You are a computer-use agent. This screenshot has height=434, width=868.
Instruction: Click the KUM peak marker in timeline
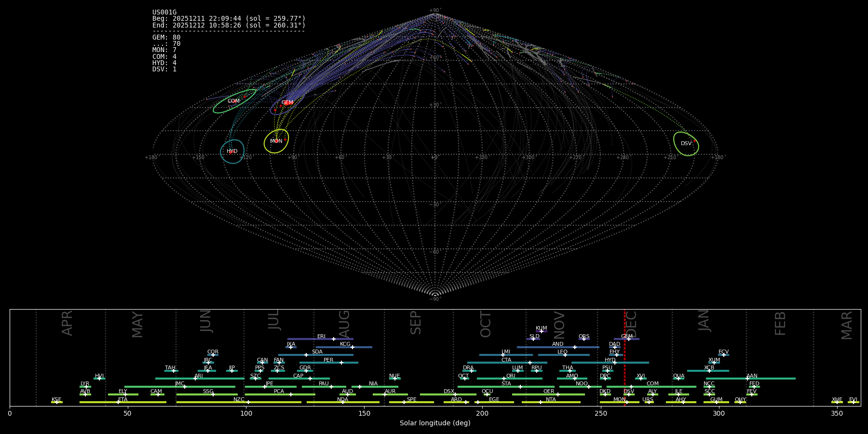coord(542,331)
